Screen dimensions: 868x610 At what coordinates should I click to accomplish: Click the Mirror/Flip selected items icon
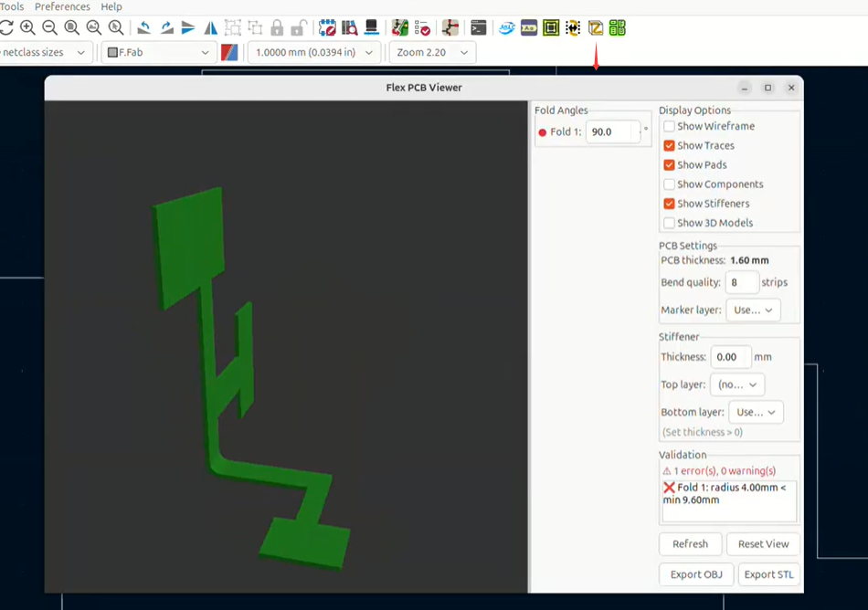click(211, 27)
